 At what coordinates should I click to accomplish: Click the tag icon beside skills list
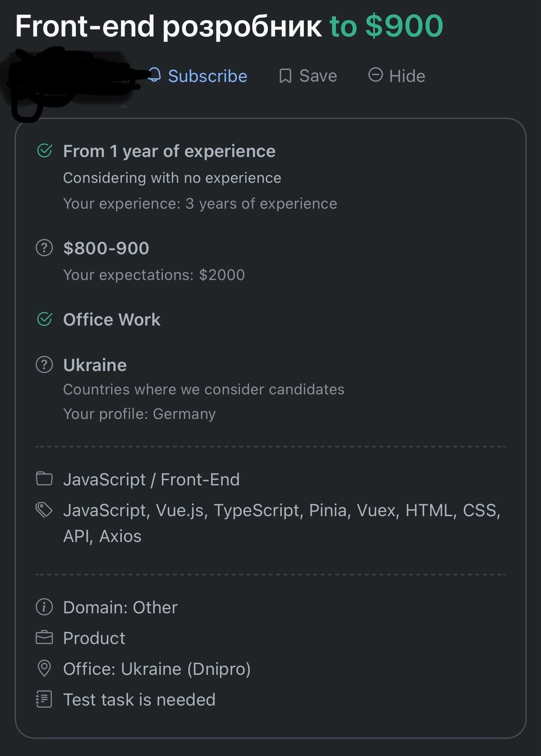(44, 510)
